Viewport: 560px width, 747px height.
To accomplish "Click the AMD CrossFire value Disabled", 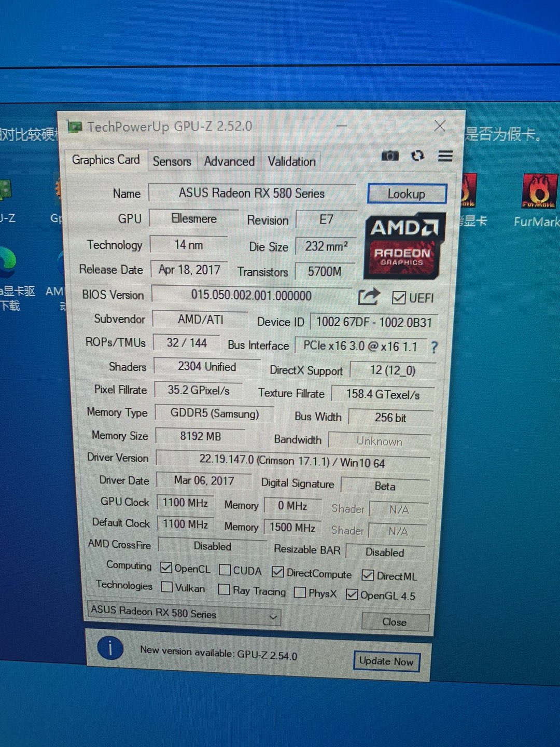I will pyautogui.click(x=213, y=546).
